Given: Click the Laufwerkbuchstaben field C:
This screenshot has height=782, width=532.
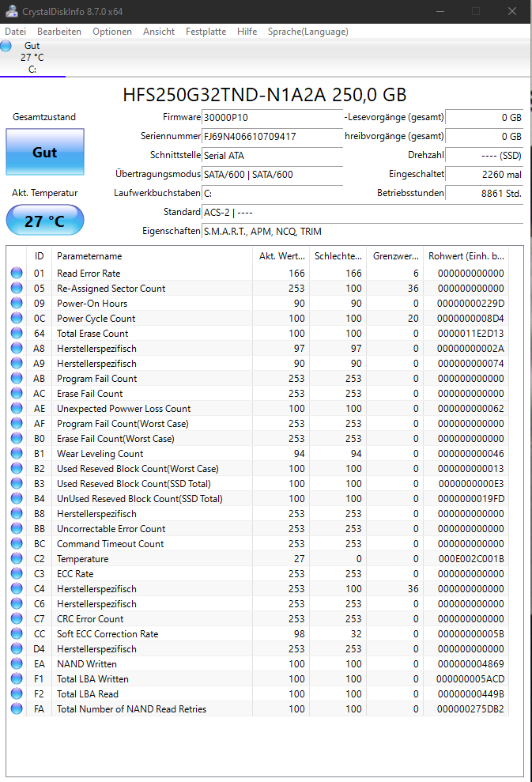Looking at the screenshot, I should click(272, 194).
